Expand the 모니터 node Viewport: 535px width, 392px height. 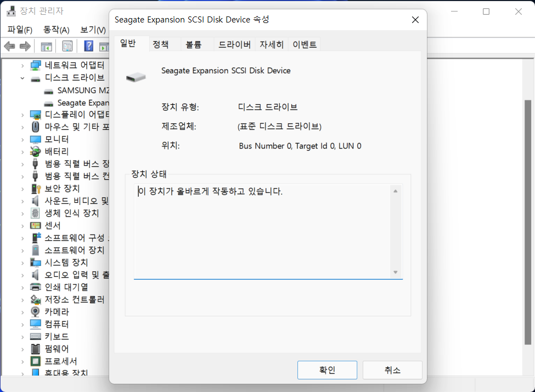pyautogui.click(x=22, y=140)
